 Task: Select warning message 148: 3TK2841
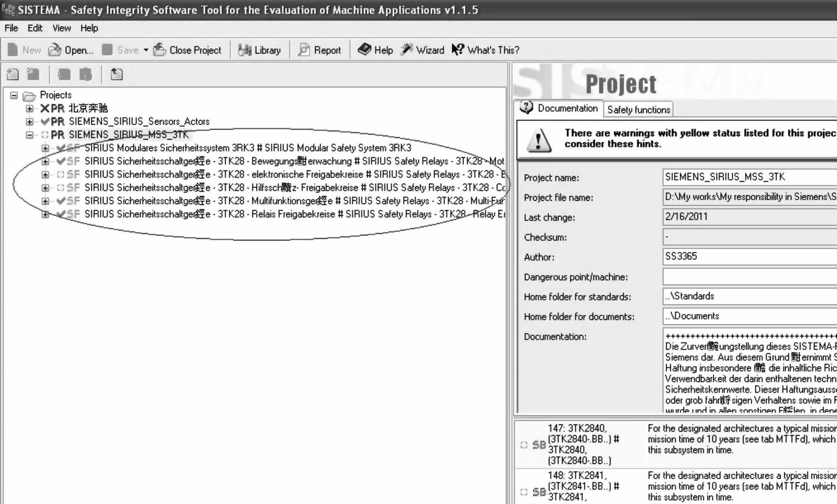(676, 486)
